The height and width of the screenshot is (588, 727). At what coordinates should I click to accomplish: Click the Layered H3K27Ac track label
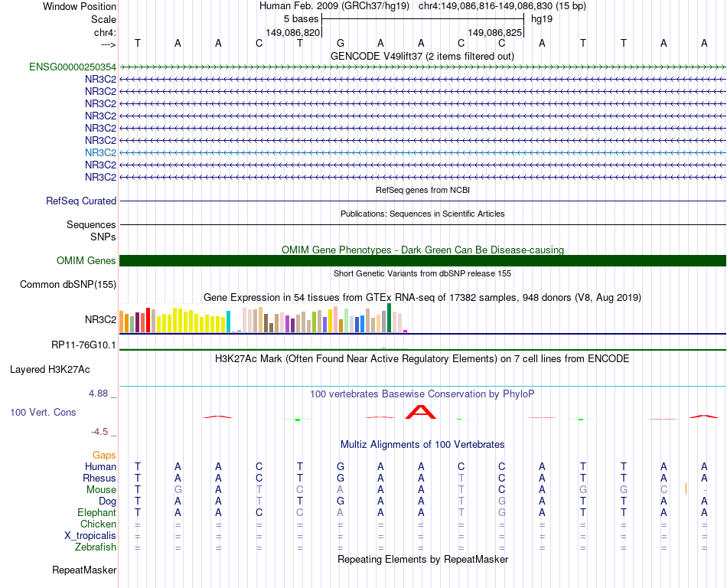[x=50, y=370]
